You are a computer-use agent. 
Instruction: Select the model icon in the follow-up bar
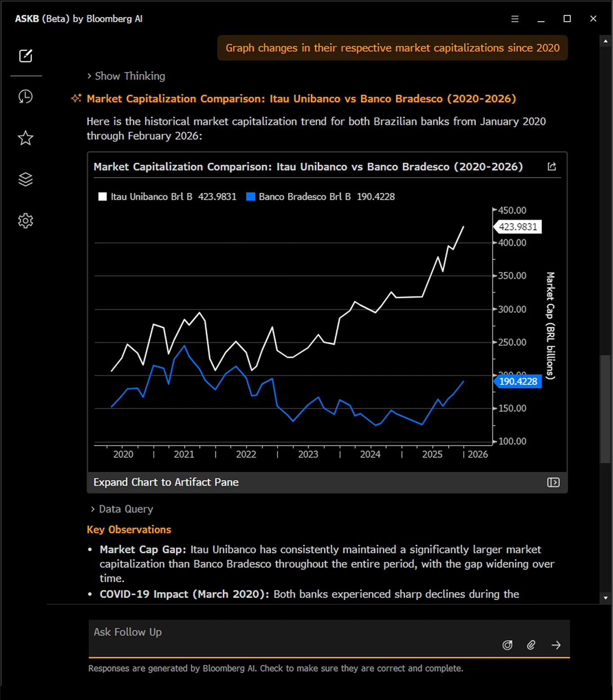click(507, 645)
